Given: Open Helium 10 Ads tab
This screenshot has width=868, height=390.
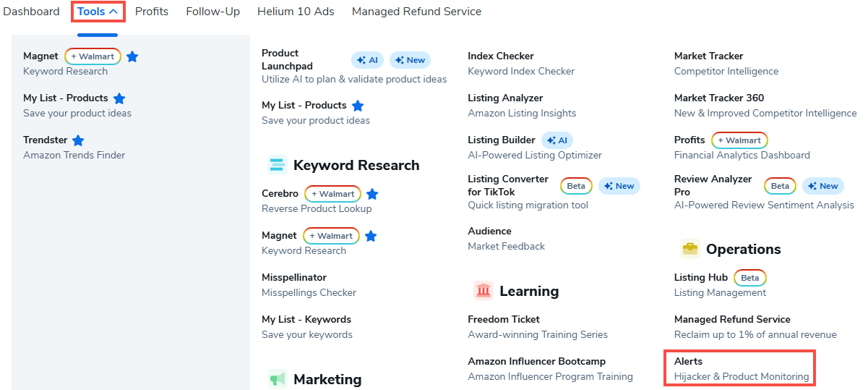Looking at the screenshot, I should click(296, 12).
